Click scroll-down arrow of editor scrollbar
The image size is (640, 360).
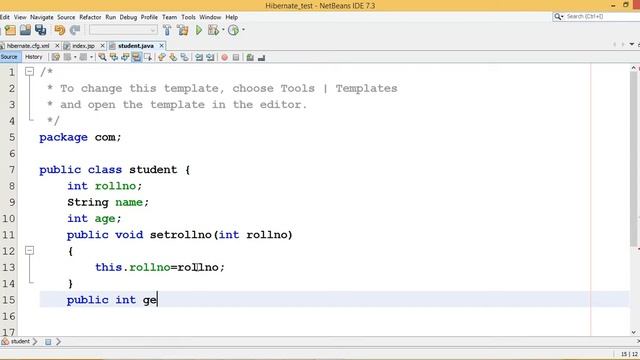point(633,333)
